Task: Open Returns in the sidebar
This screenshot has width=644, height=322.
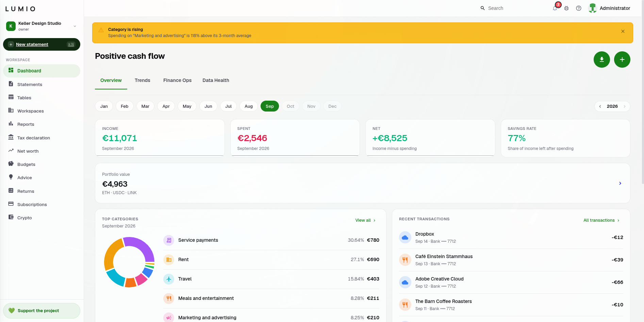Action: tap(42, 191)
